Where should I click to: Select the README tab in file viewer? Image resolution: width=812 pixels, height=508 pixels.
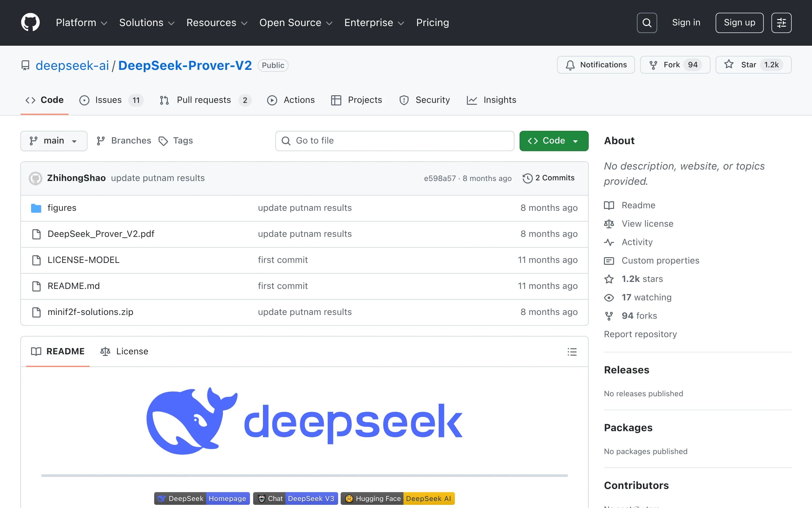[x=58, y=351]
